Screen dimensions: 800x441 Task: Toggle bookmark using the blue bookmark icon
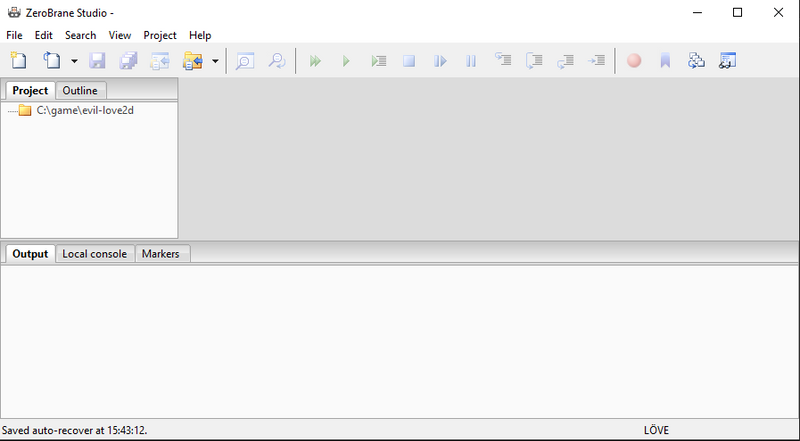coord(664,61)
